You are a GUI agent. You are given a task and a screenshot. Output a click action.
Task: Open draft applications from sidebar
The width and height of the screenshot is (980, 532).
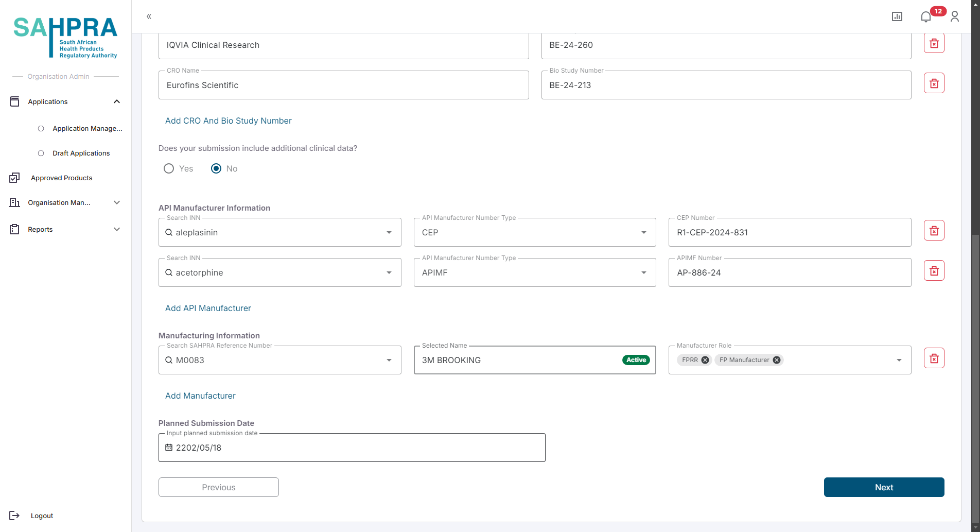pyautogui.click(x=81, y=153)
